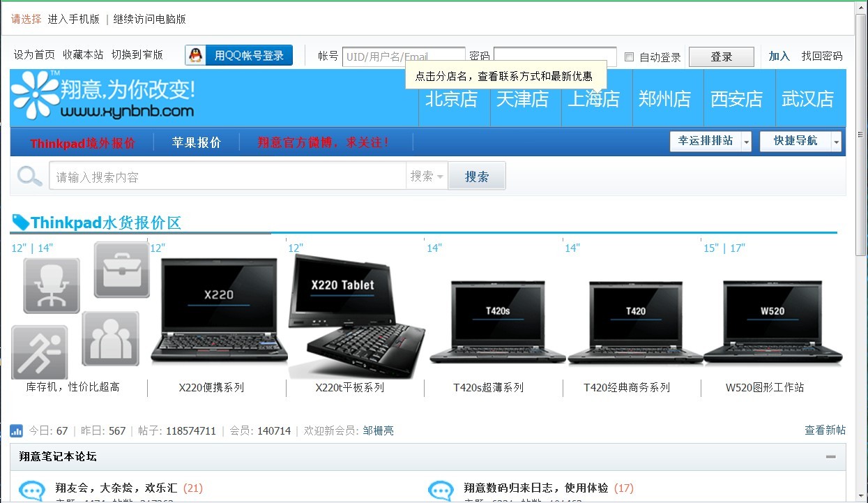Click the X220 Tablet laptop thumbnail
868x503 pixels.
click(357, 315)
